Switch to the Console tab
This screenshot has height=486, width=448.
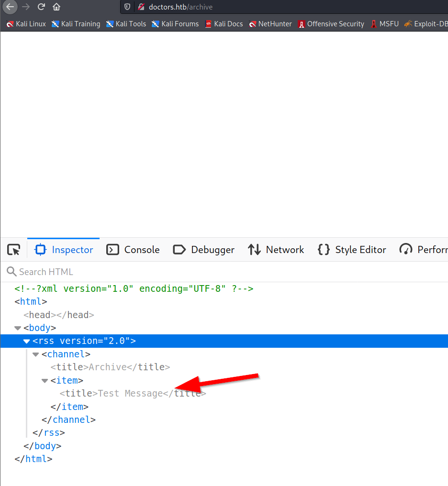click(x=133, y=250)
